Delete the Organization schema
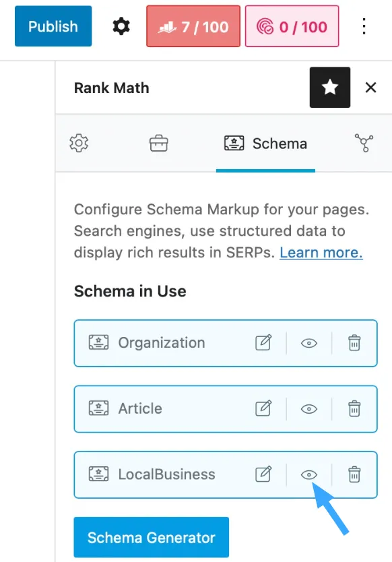The height and width of the screenshot is (562, 392). point(354,343)
